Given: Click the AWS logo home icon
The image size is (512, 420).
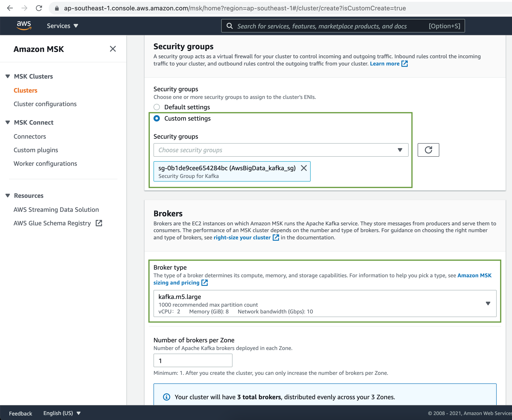Looking at the screenshot, I should pyautogui.click(x=24, y=25).
